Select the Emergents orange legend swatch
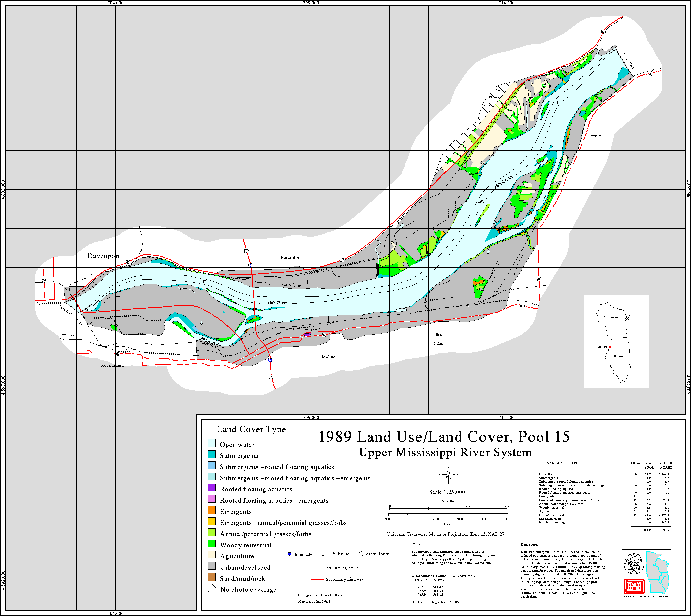 pos(212,510)
